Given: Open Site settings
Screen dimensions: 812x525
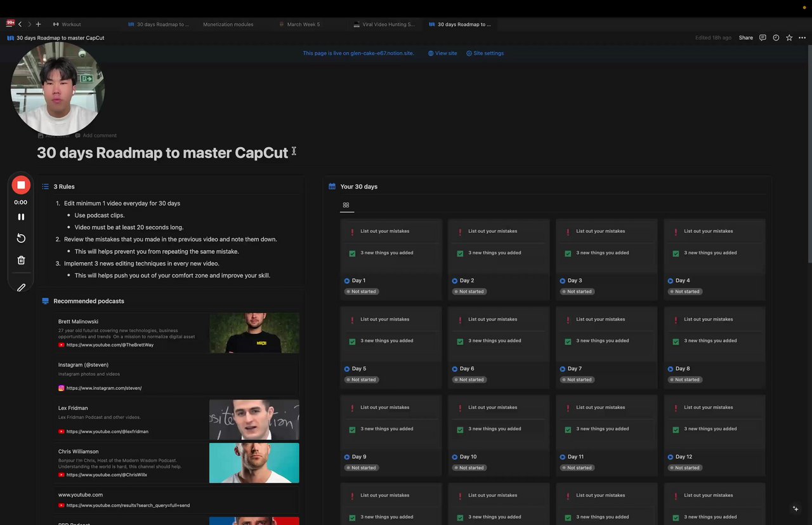Looking at the screenshot, I should click(485, 53).
